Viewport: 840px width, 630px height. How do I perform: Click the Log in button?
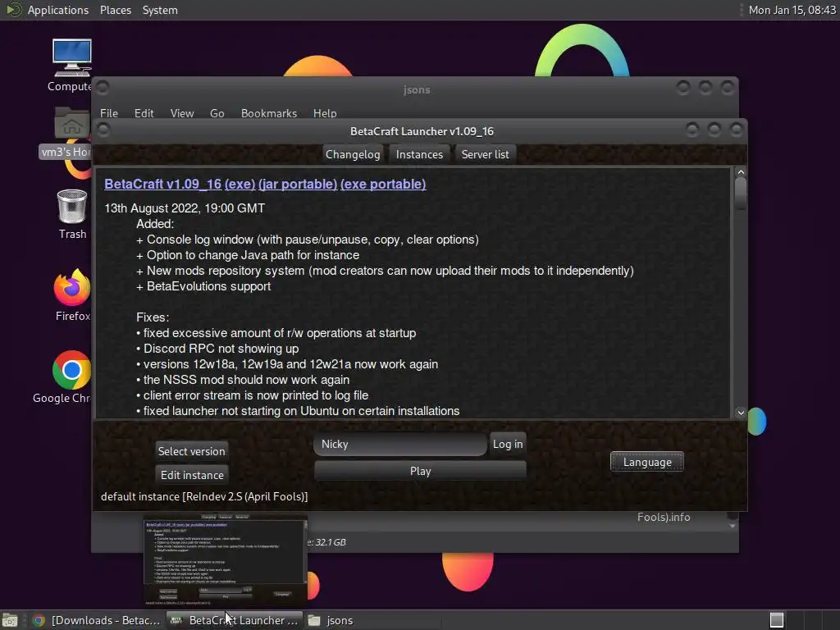(x=507, y=444)
